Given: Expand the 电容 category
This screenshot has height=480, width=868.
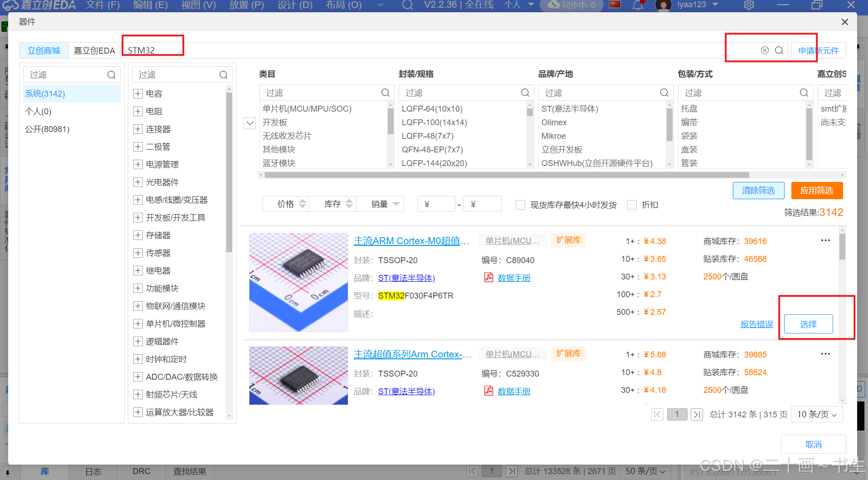Looking at the screenshot, I should 138,93.
